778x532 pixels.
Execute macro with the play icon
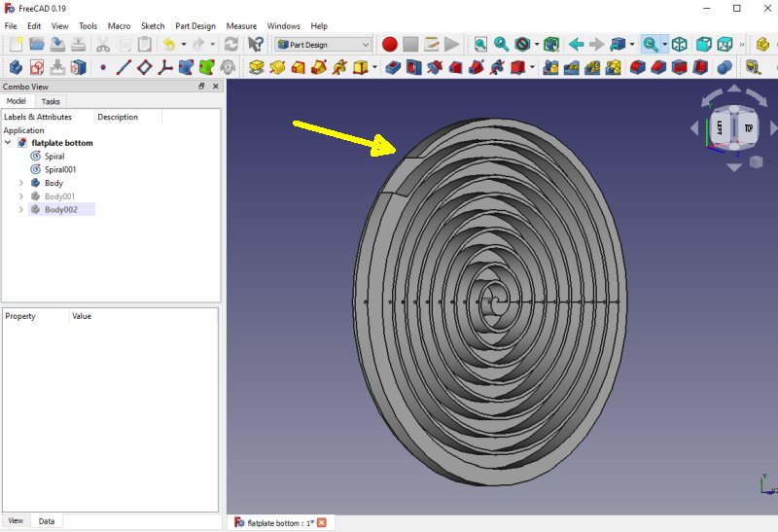pos(451,45)
